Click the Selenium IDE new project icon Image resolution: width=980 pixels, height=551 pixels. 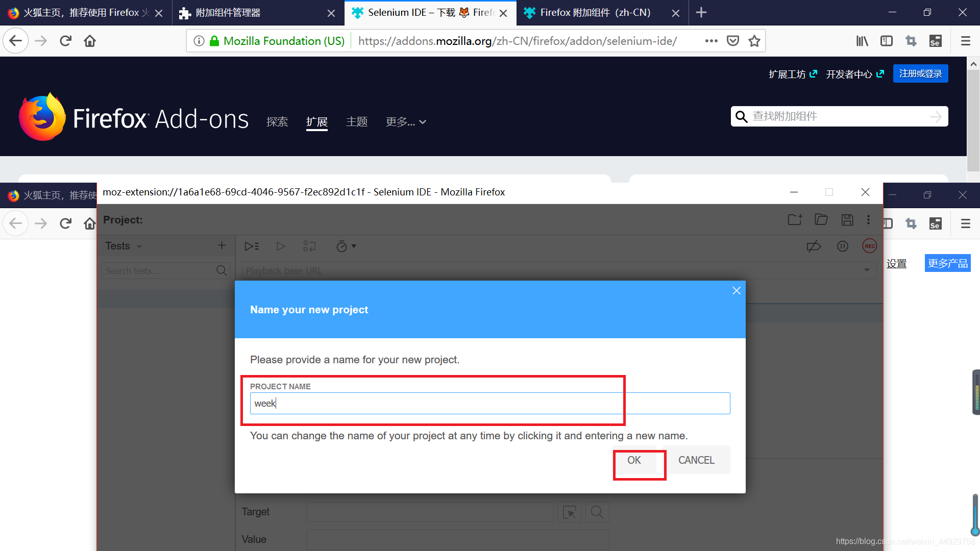click(x=795, y=220)
